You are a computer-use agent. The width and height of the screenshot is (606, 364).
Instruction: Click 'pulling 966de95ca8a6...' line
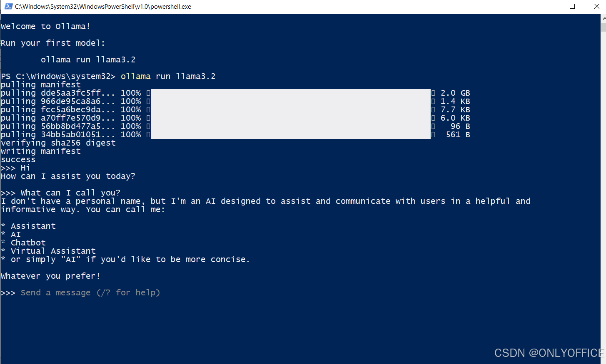235,101
